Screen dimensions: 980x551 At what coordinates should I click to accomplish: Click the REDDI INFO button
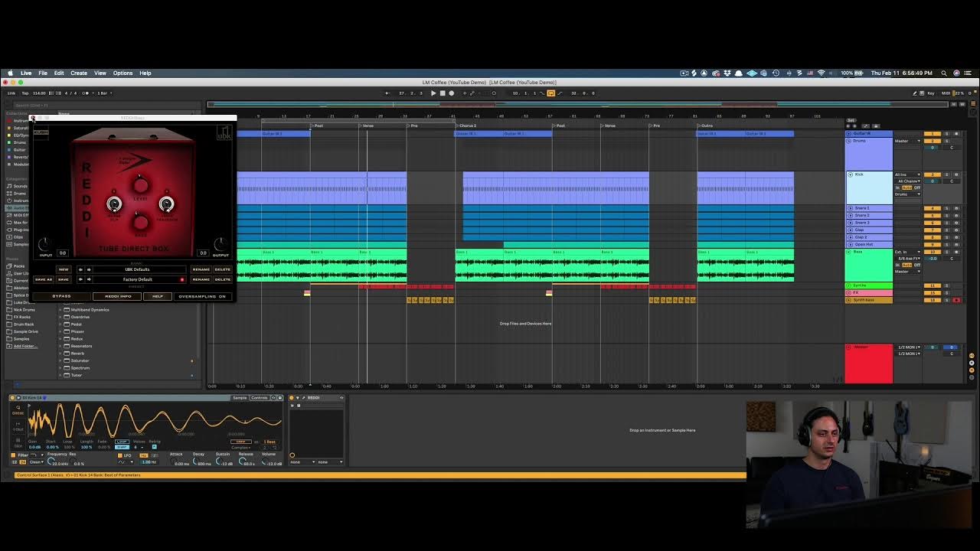coord(118,296)
